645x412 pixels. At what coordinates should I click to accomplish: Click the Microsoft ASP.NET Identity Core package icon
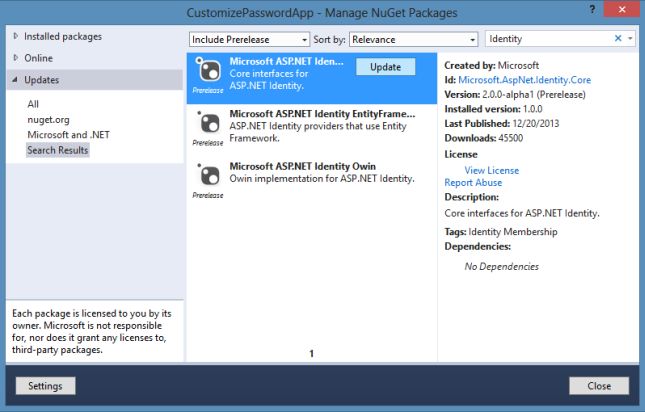coord(208,70)
